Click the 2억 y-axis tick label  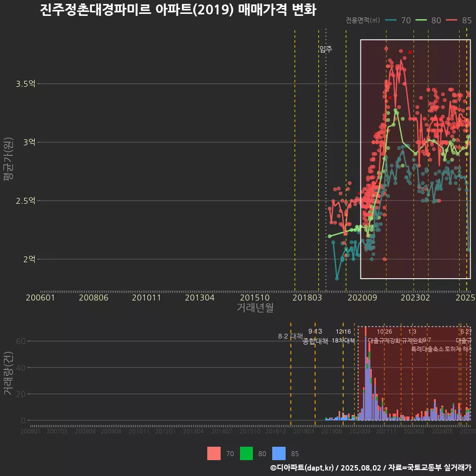click(29, 259)
